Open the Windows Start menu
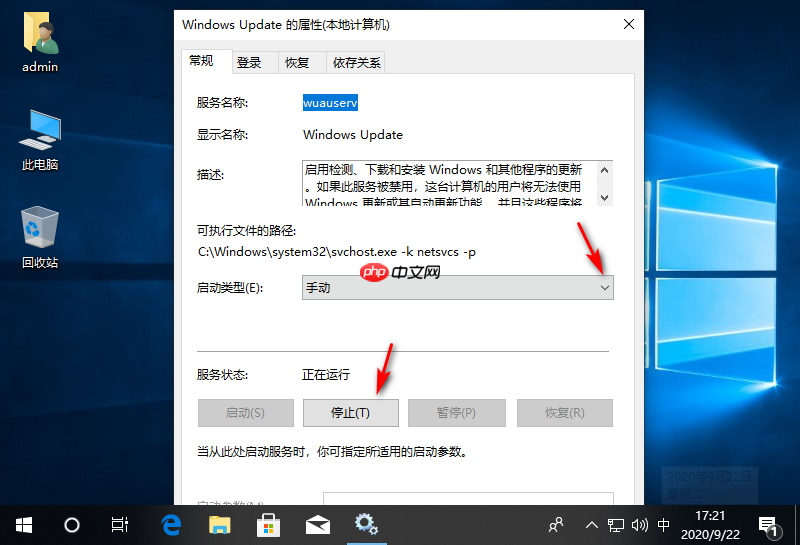Screen dimensions: 800x545 point(23,525)
